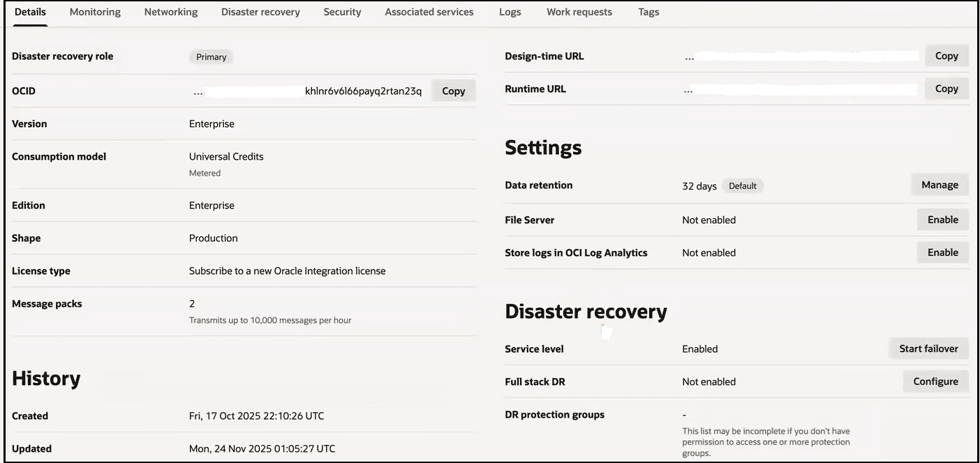
Task: Manage the Data retention setting
Action: [x=939, y=184]
